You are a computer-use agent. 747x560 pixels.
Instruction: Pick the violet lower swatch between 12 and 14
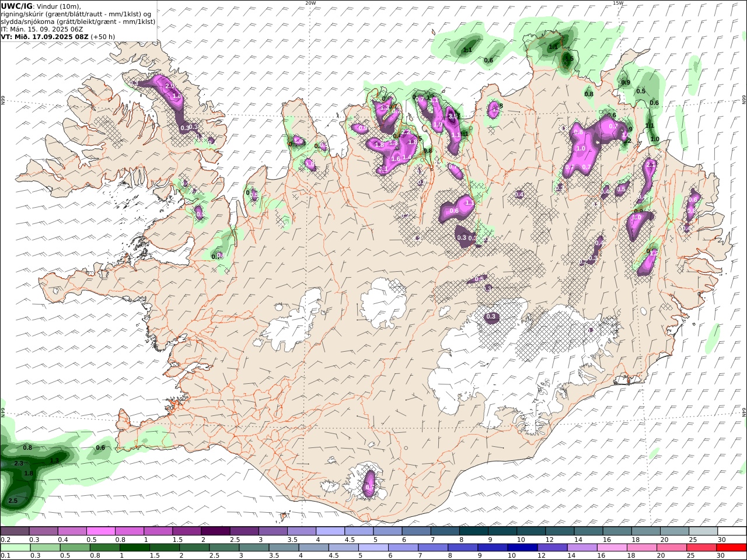pyautogui.click(x=552, y=547)
